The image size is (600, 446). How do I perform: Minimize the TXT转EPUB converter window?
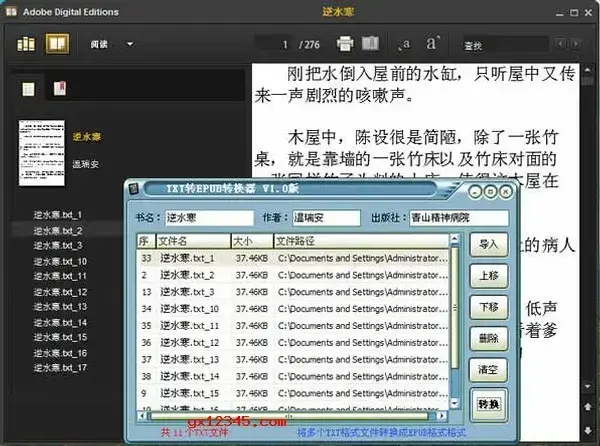(475, 191)
